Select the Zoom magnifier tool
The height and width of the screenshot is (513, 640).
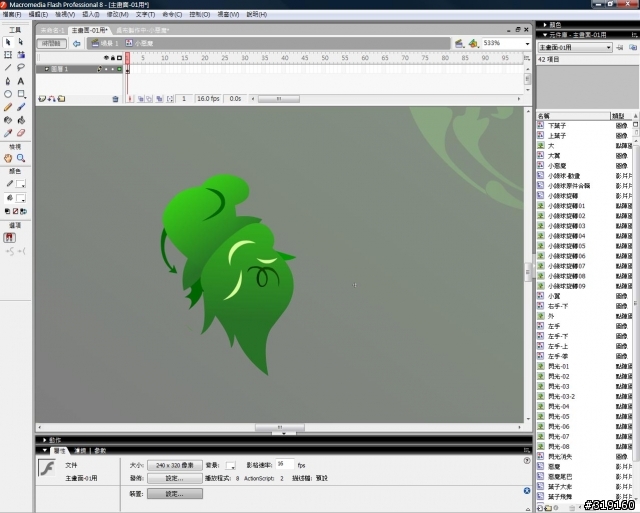pos(21,158)
